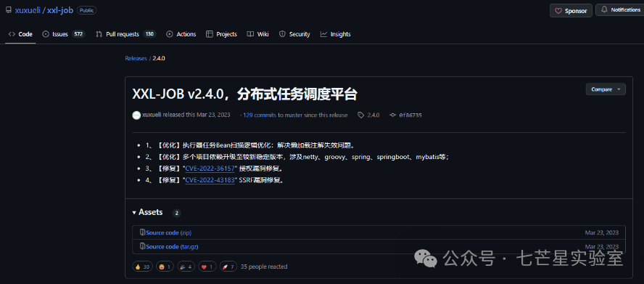The height and width of the screenshot is (284, 644).
Task: Open the Actions tab
Action: [x=181, y=34]
